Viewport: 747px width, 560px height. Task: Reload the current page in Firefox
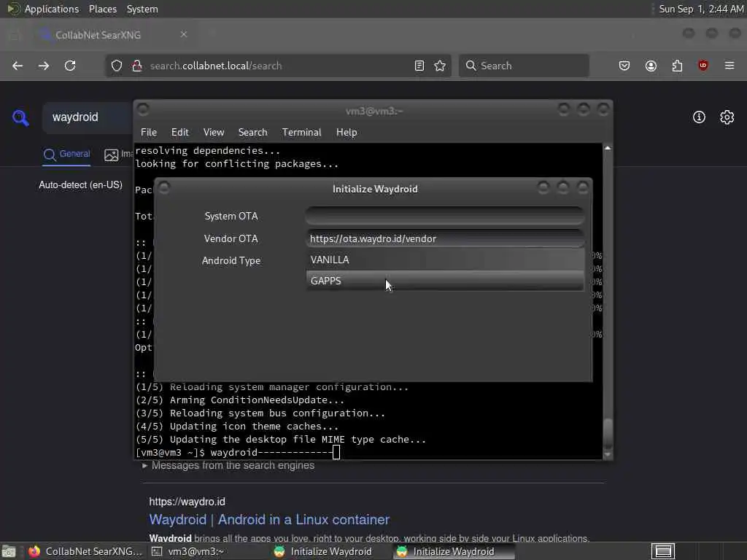70,66
